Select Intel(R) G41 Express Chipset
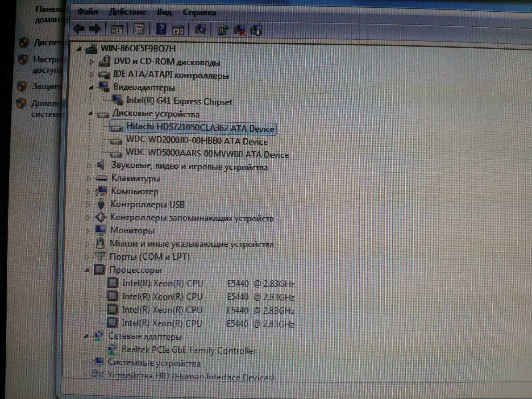 179,101
